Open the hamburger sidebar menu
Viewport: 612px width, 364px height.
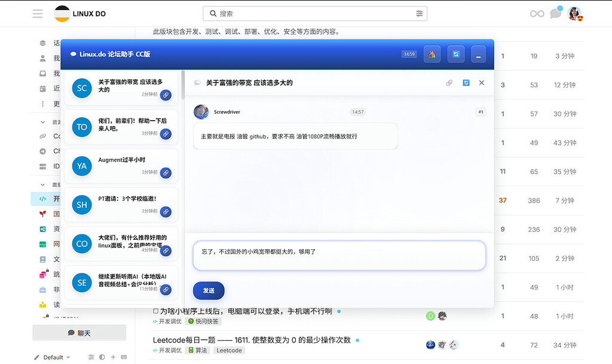(38, 14)
